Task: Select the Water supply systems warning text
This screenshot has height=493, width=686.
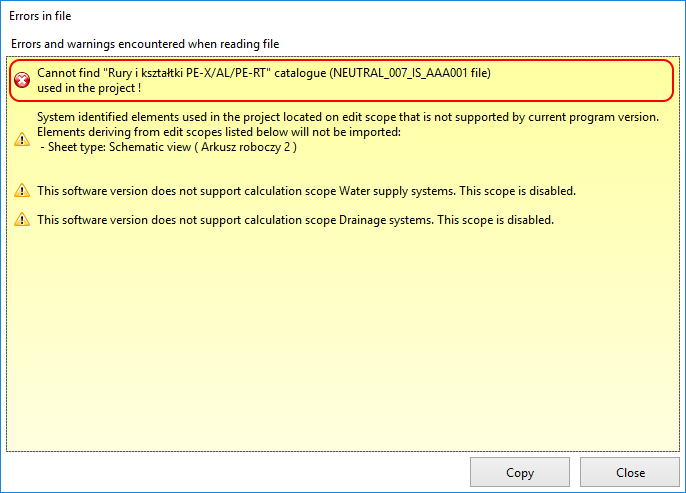Action: [306, 191]
